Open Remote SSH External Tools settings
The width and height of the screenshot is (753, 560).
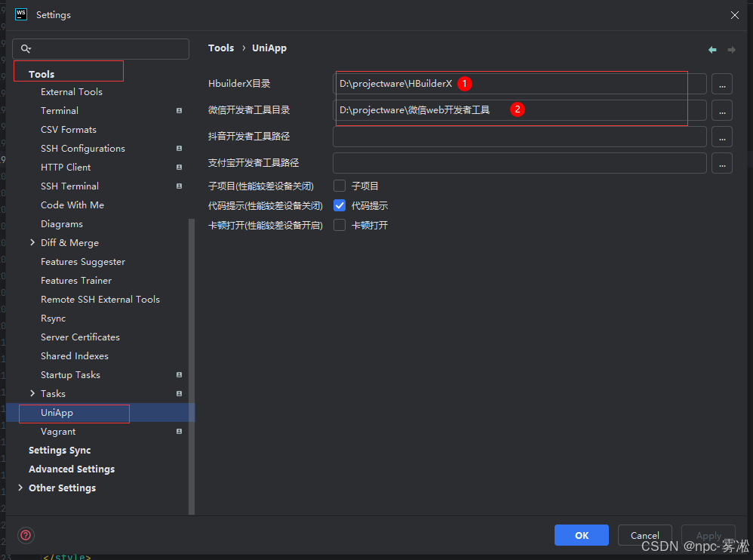tap(100, 299)
